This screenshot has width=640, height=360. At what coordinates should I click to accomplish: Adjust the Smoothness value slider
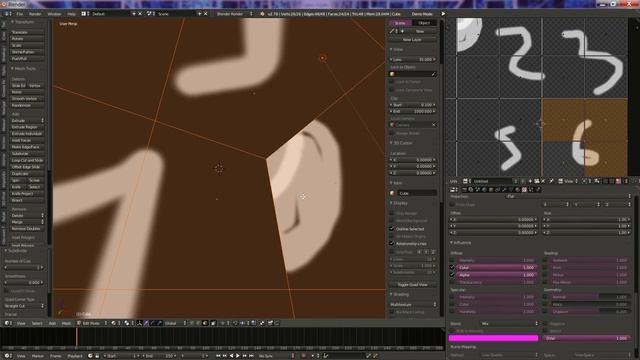[x=24, y=282]
